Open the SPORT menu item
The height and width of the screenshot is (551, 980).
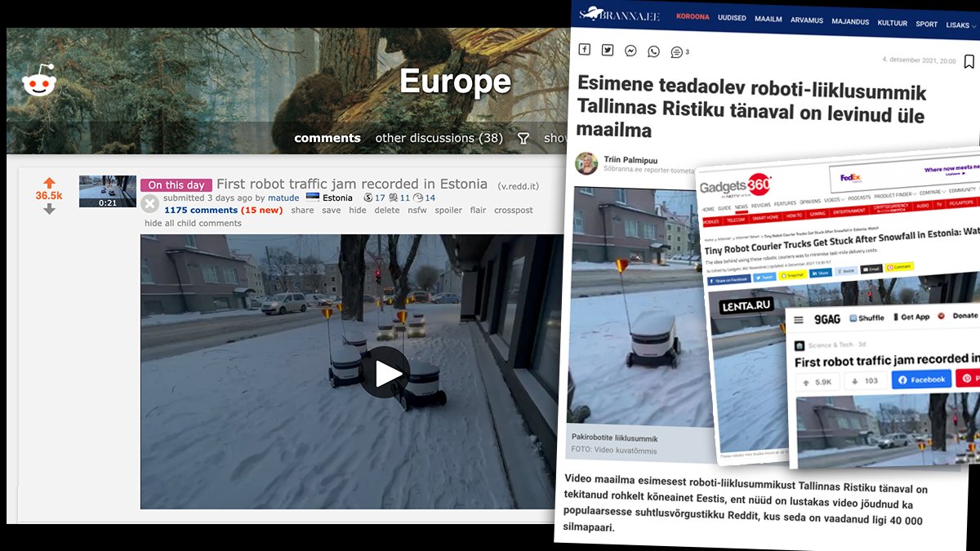(927, 24)
